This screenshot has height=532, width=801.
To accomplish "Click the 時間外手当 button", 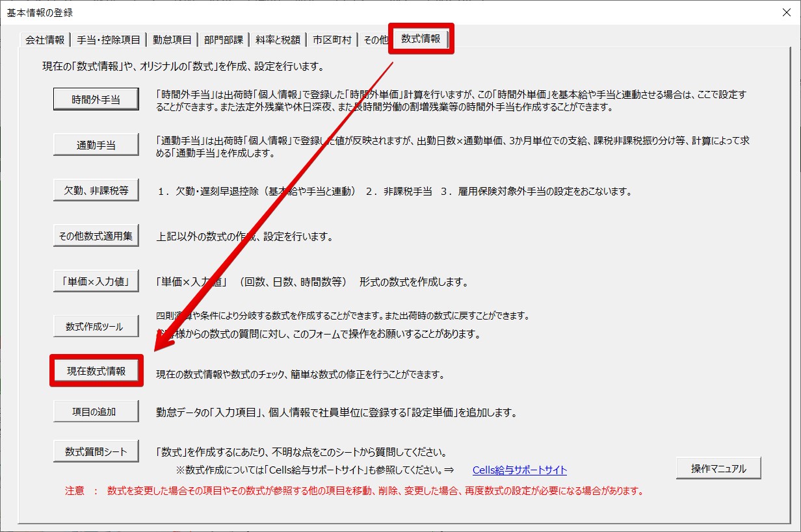I will 96,100.
